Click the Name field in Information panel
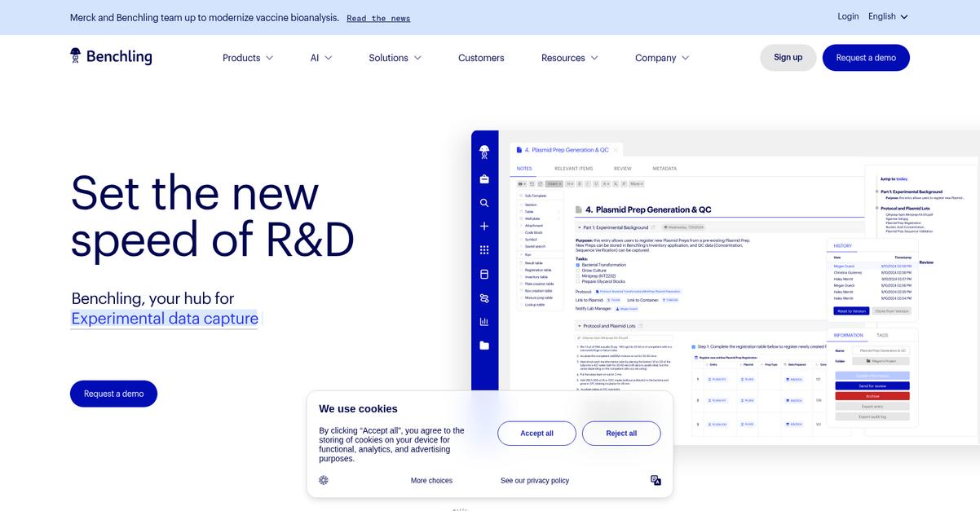This screenshot has height=511, width=980. coord(881,350)
